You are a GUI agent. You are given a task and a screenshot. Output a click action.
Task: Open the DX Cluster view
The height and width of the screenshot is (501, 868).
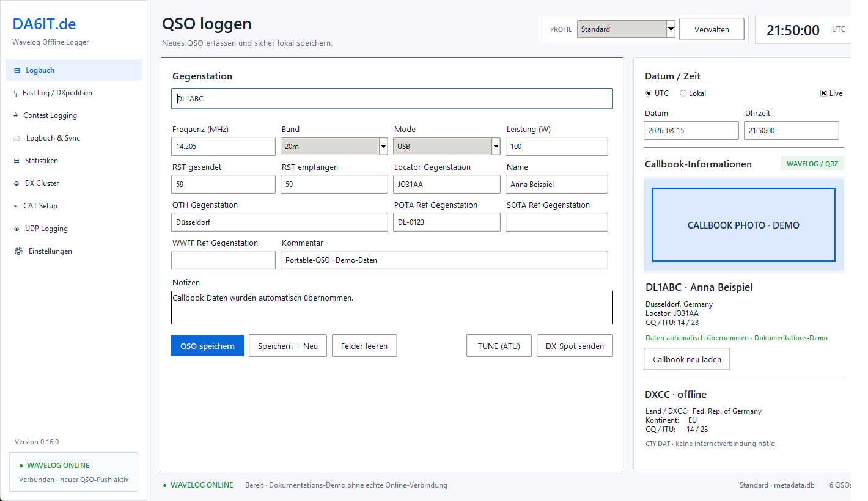click(73, 183)
